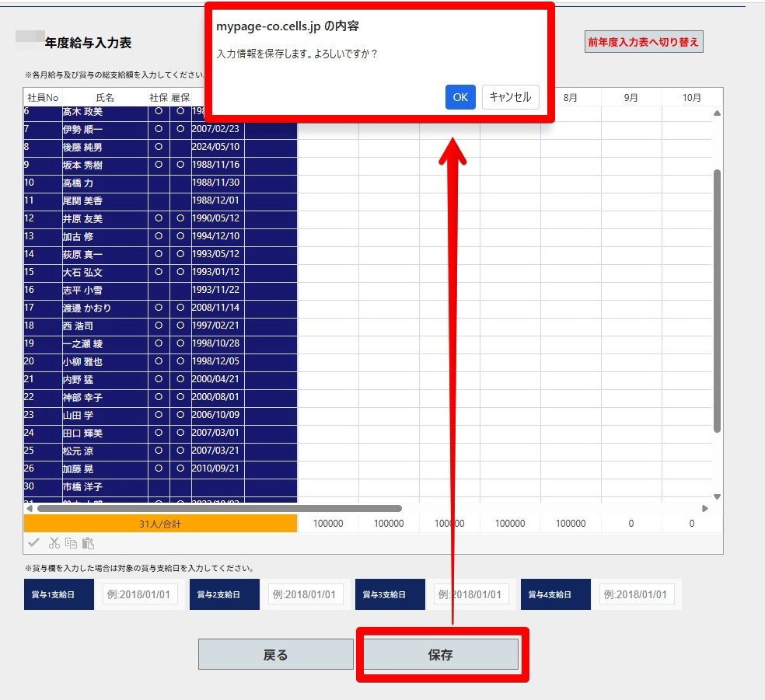Click the table's scroll-down arrow
Viewport: 765px width, 700px height.
(717, 496)
